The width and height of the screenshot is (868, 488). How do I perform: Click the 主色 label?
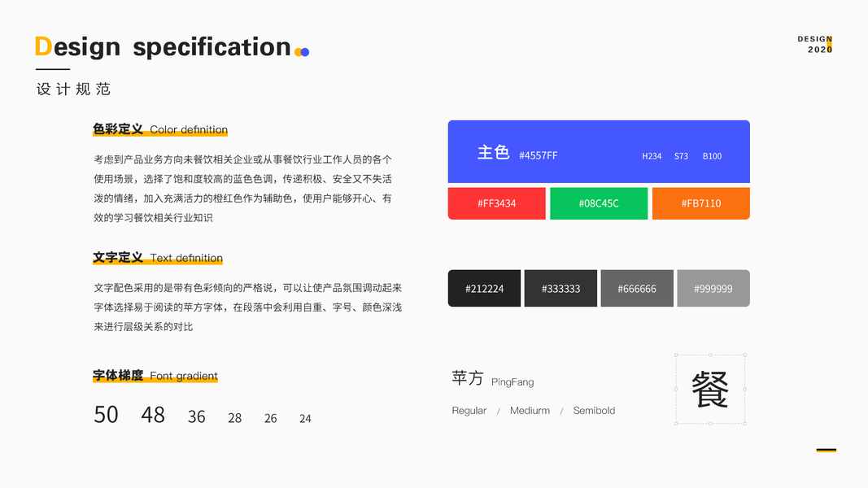tap(493, 152)
